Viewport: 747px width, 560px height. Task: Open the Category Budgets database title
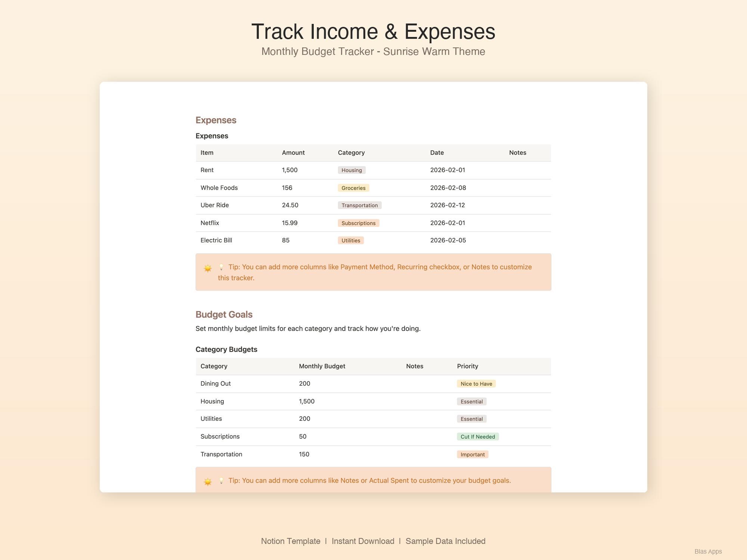tap(226, 349)
